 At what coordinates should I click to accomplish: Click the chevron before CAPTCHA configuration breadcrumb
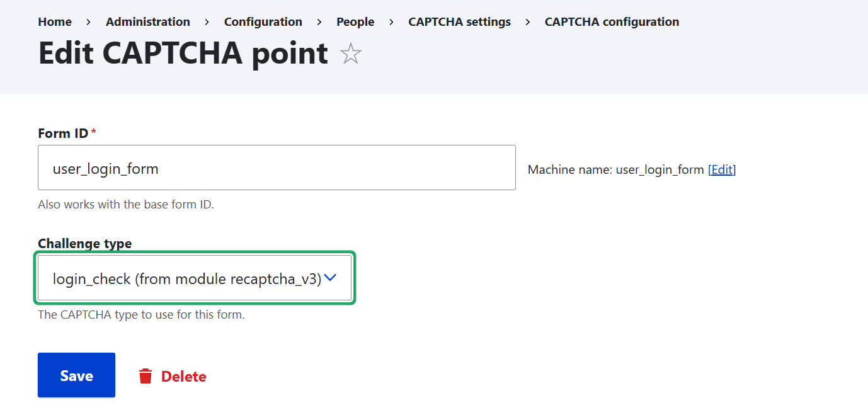click(x=527, y=21)
